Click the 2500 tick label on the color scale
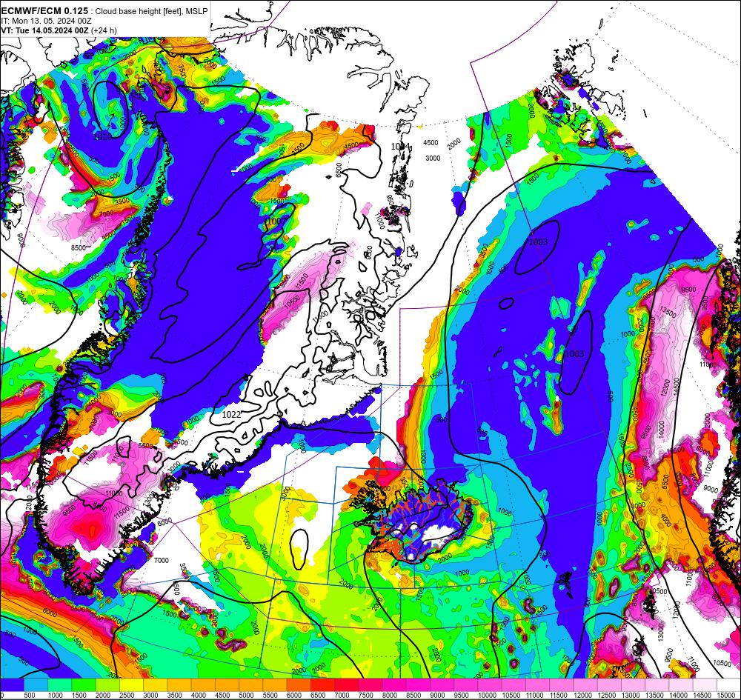The width and height of the screenshot is (741, 700). pos(127,695)
